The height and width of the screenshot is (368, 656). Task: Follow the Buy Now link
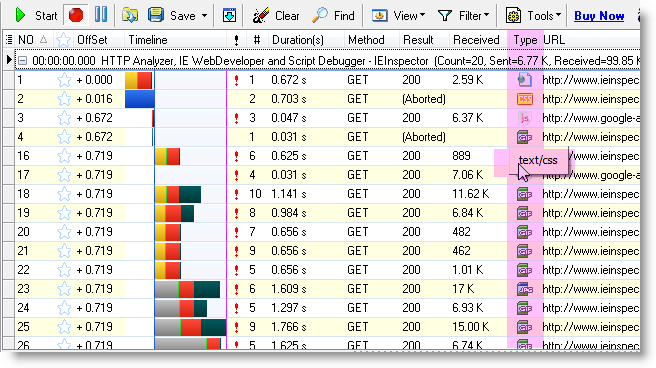click(x=599, y=16)
